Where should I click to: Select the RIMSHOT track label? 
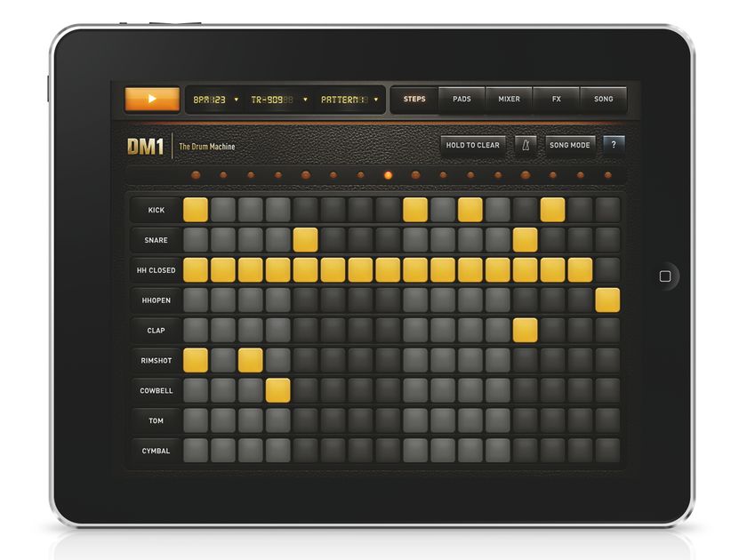point(157,360)
